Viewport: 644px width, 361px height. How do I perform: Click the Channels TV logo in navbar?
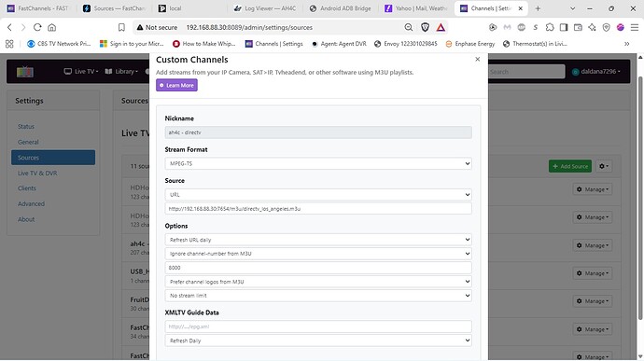tap(25, 72)
